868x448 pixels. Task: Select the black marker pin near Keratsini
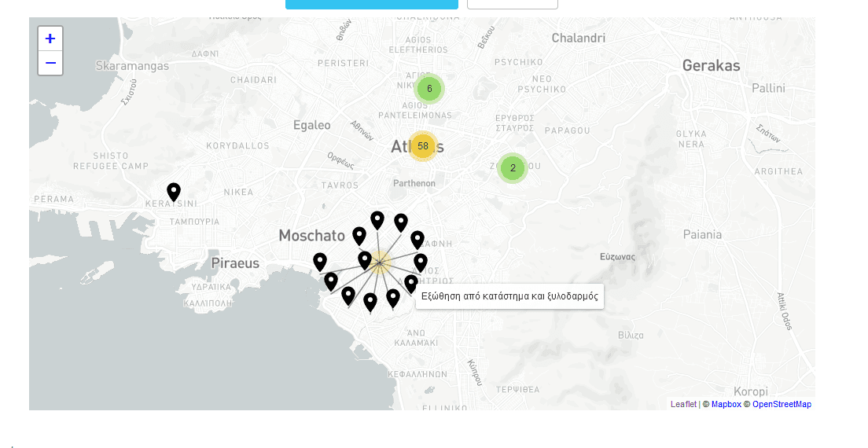click(x=174, y=191)
